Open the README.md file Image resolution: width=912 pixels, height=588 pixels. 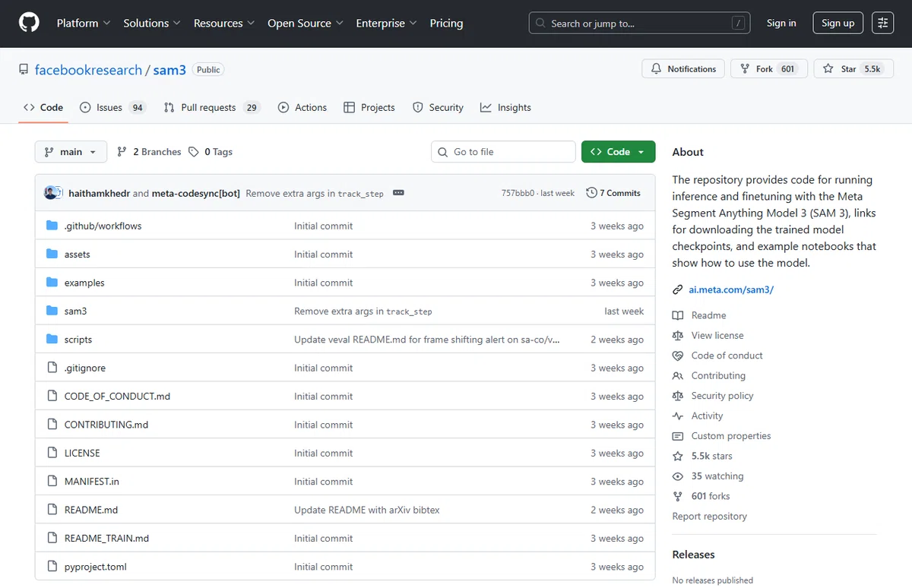[91, 510]
